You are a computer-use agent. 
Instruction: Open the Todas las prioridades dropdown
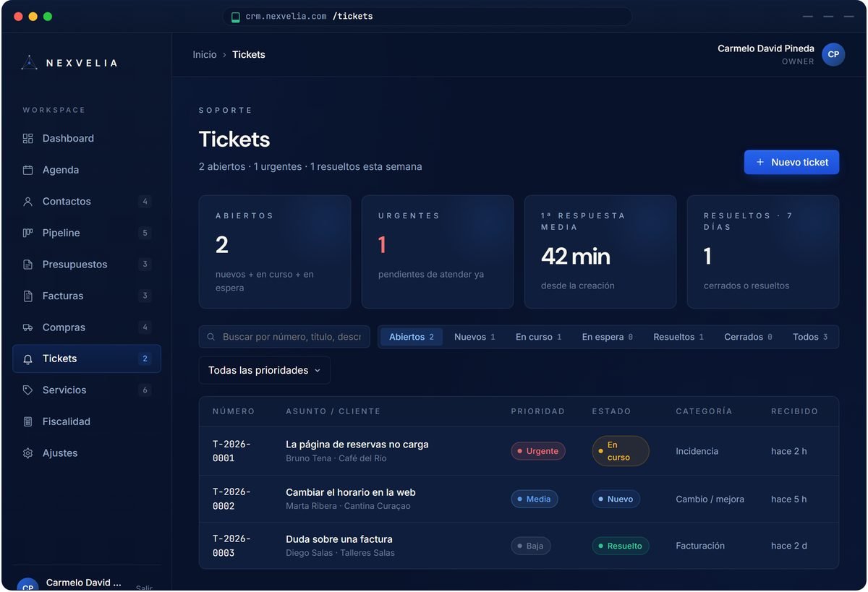(265, 370)
